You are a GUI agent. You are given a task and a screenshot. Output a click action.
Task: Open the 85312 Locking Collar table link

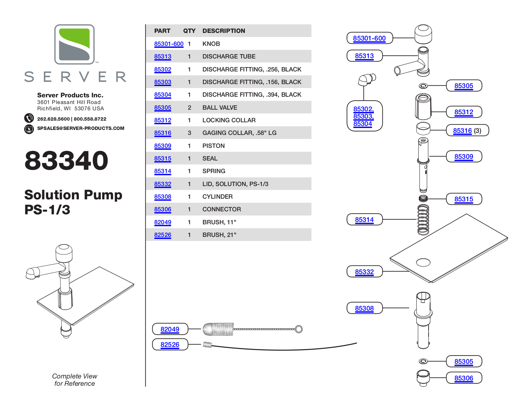[x=163, y=120]
